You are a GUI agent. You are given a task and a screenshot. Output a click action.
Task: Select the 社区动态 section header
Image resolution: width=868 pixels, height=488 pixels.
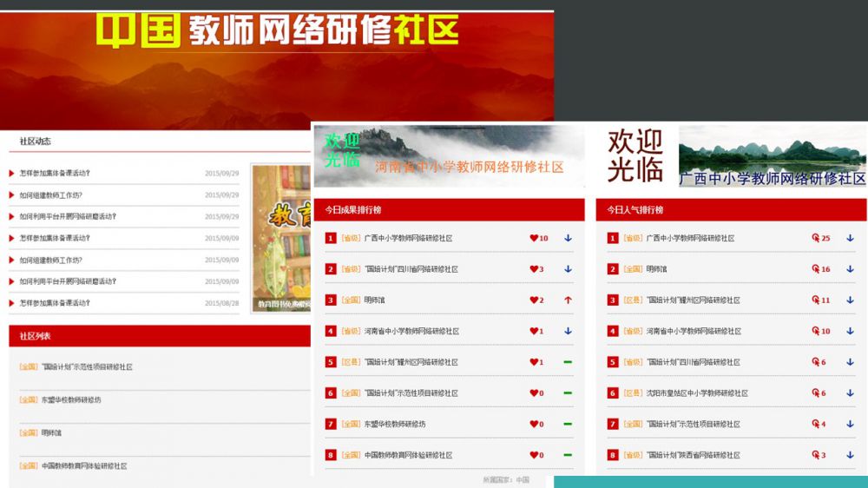click(x=36, y=141)
